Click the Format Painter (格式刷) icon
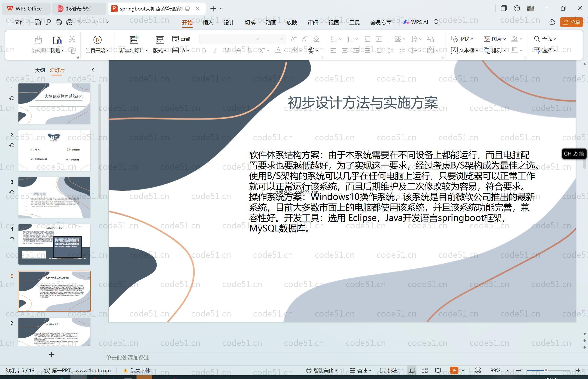Viewport: 588px width, 379px height. 38,40
